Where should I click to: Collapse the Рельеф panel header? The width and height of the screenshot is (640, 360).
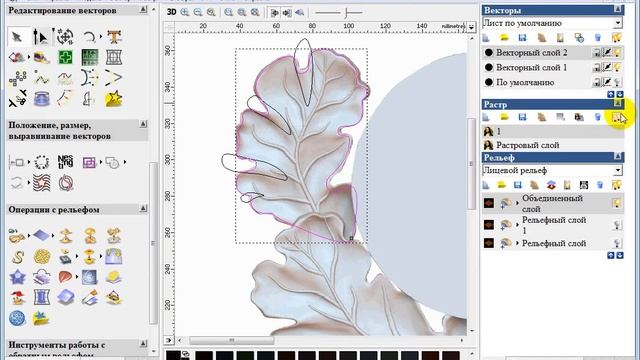click(x=618, y=156)
